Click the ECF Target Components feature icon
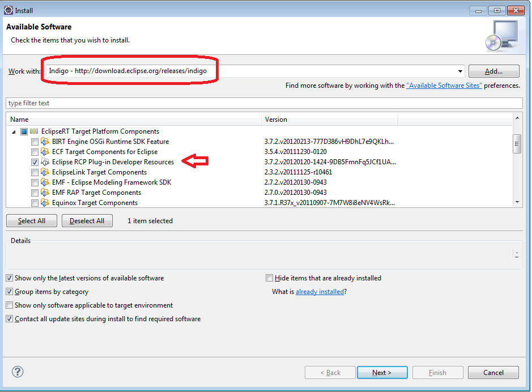 [45, 152]
